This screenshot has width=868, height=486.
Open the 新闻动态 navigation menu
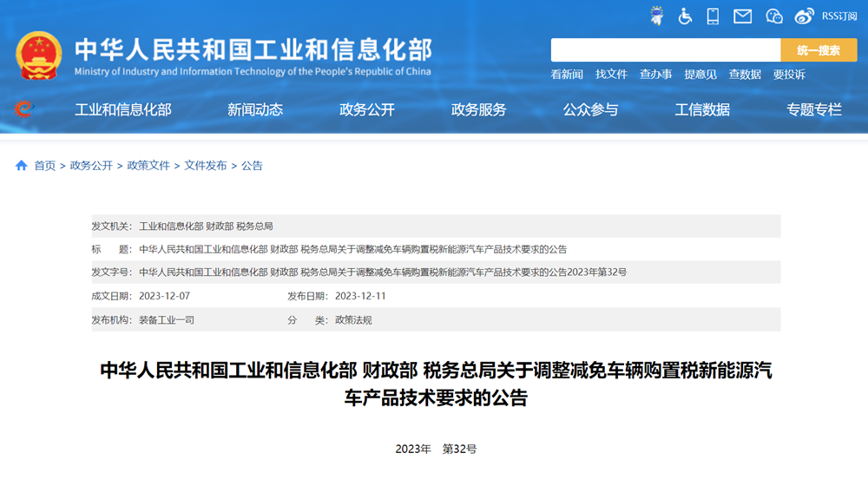point(255,109)
